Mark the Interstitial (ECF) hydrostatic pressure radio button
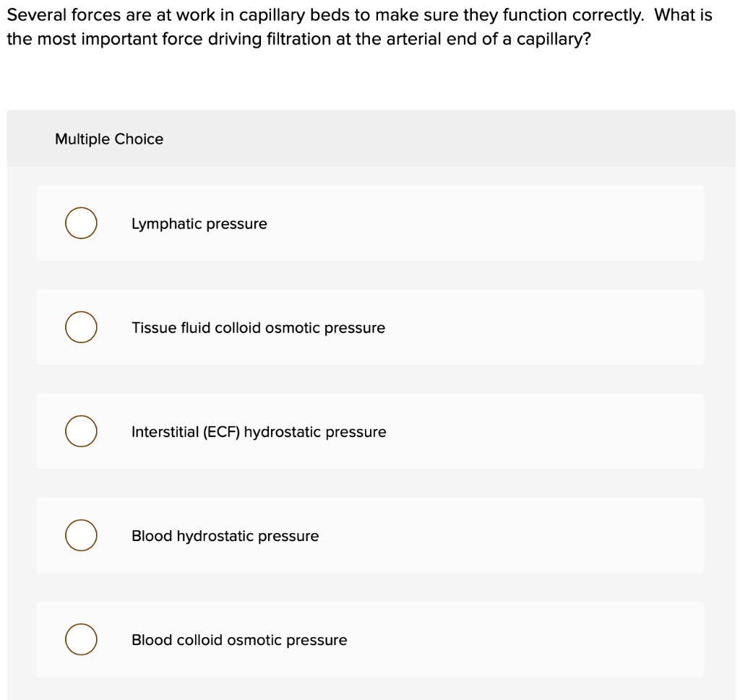Viewport: 740px width, 700px height. (81, 431)
